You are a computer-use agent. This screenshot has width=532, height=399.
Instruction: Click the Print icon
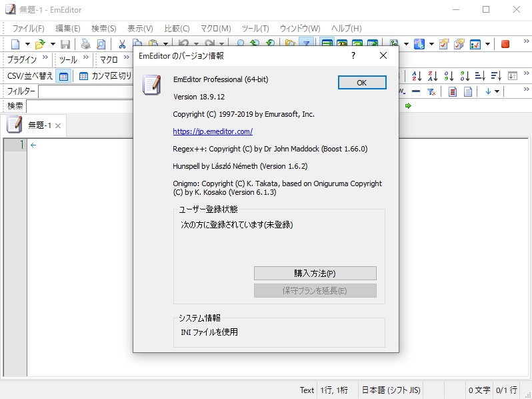pyautogui.click(x=85, y=44)
